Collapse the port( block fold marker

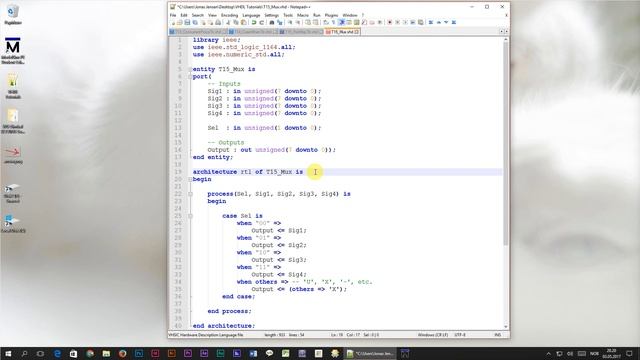point(190,77)
